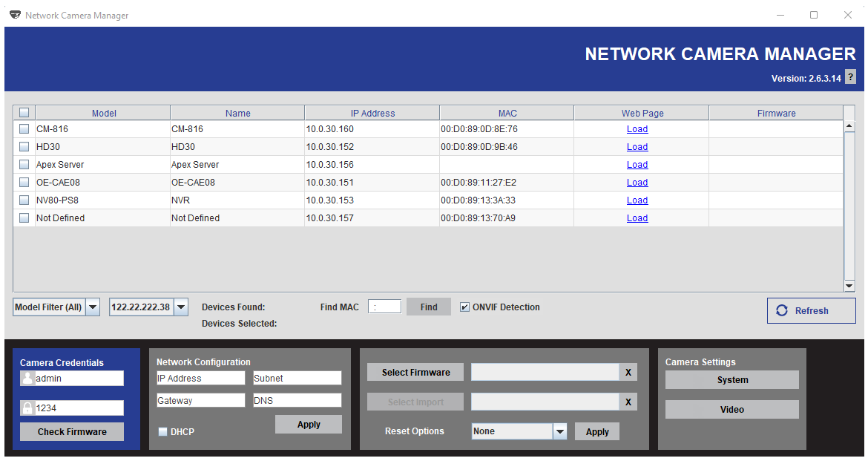This screenshot has width=868, height=461.
Task: Click the import file path field
Action: (x=545, y=402)
